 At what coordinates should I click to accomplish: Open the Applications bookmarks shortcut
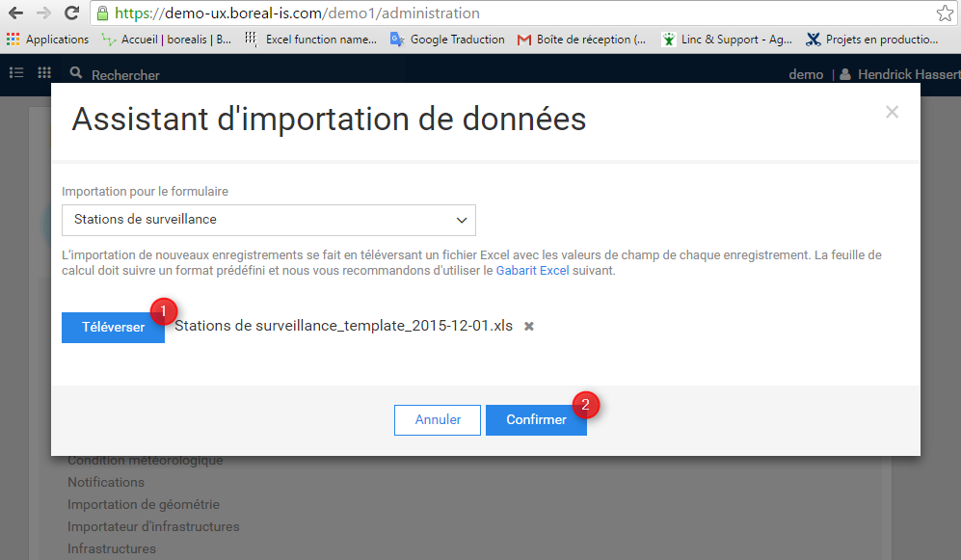point(48,40)
